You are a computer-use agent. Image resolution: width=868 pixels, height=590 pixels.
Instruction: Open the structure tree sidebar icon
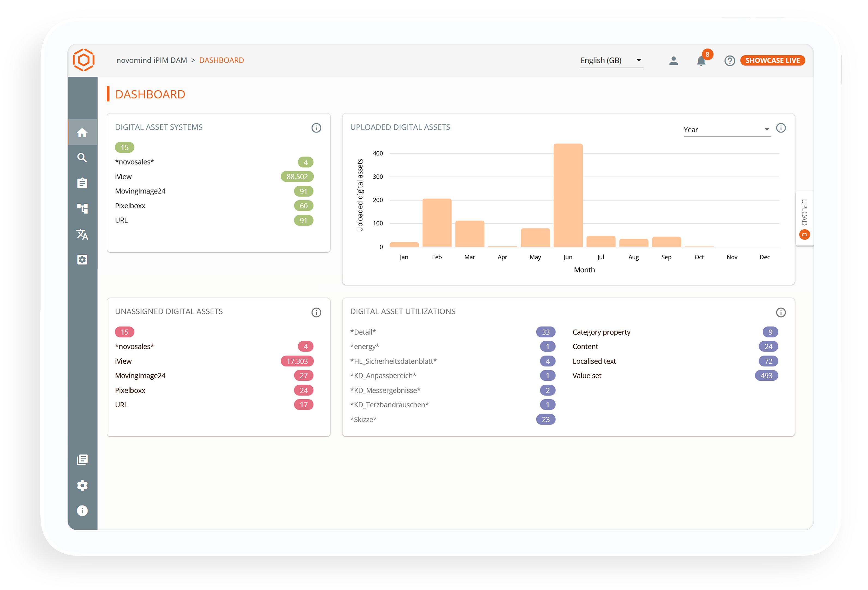[82, 208]
